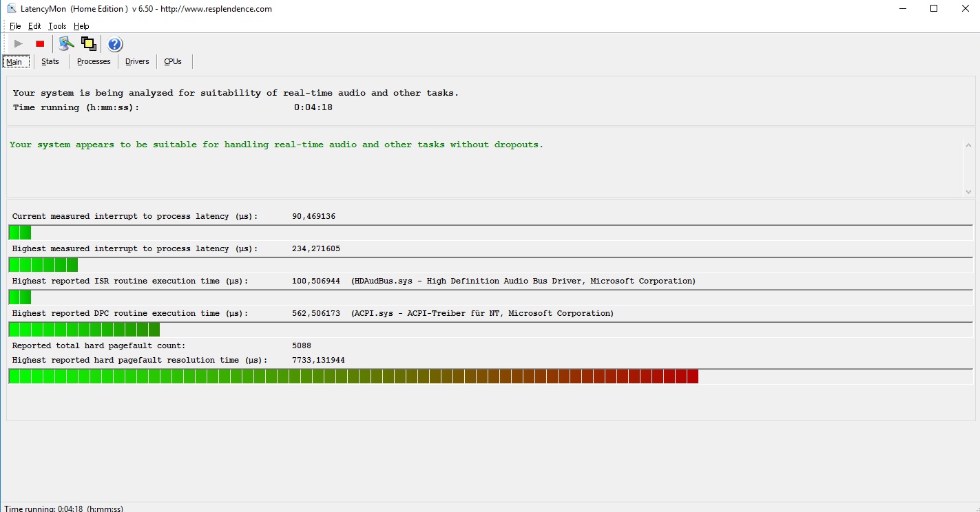Minimize the LatencyMon window
980x512 pixels.
903,9
